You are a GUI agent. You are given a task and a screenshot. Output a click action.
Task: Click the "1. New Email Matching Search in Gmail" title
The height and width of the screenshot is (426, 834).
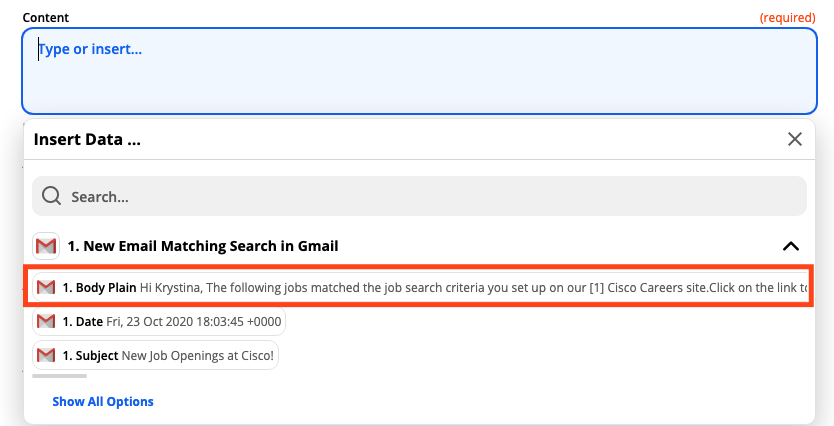(203, 246)
